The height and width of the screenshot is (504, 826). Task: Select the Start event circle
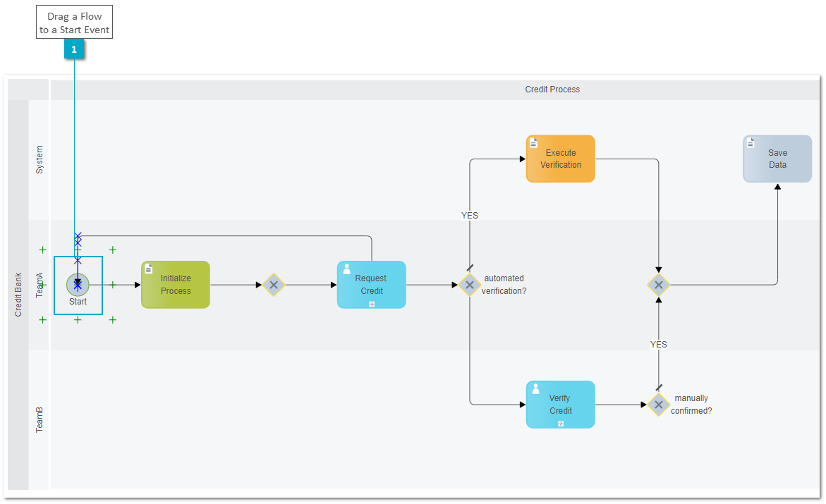click(78, 285)
